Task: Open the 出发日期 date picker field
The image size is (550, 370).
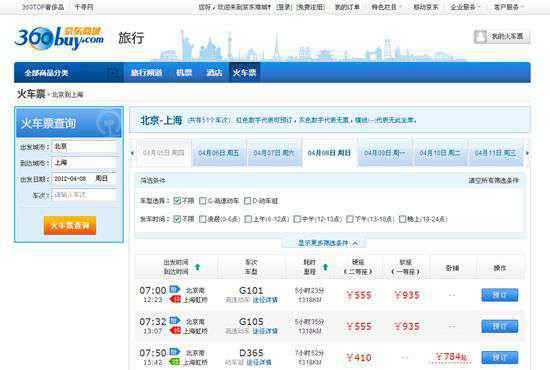Action: (85, 179)
